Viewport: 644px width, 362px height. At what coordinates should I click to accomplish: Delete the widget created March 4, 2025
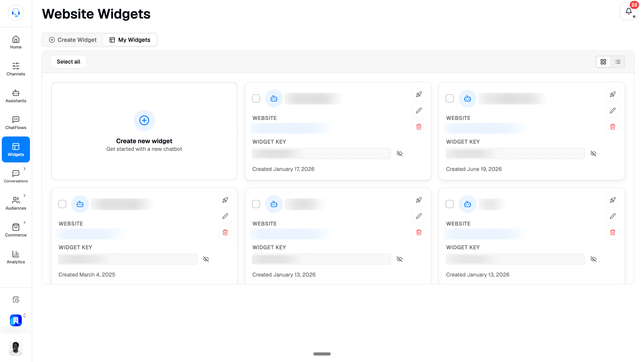point(225,232)
